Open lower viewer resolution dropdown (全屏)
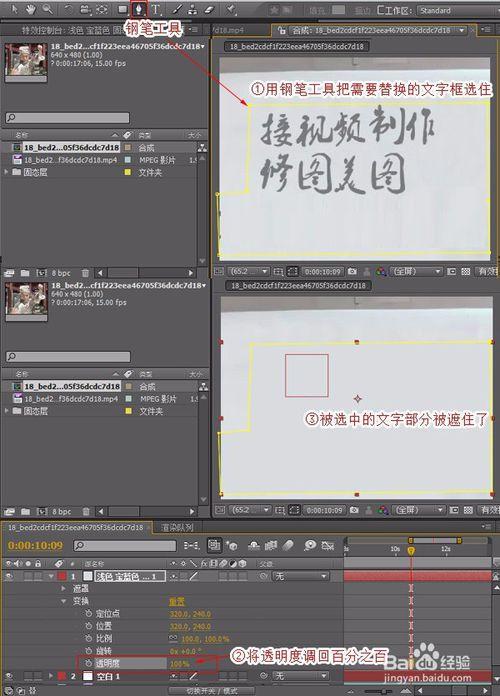This screenshot has width=500, height=696. pos(418,510)
